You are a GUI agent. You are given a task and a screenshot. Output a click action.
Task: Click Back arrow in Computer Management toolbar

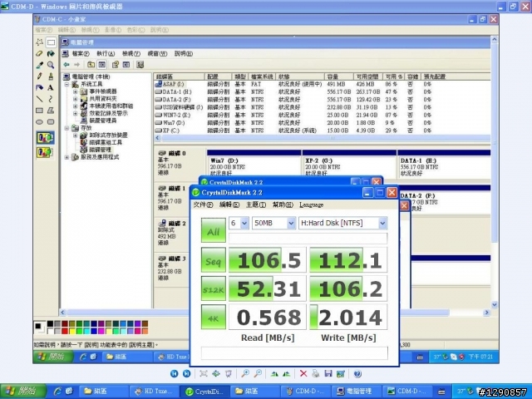[x=66, y=65]
